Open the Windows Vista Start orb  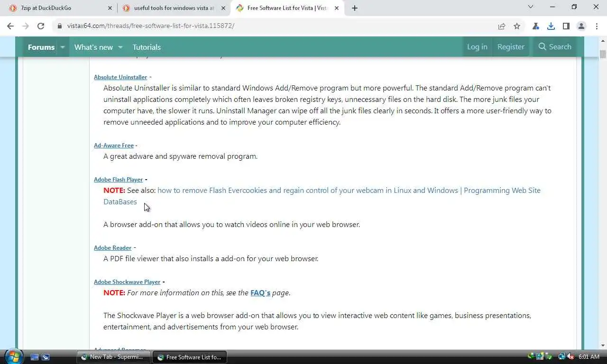(13, 356)
